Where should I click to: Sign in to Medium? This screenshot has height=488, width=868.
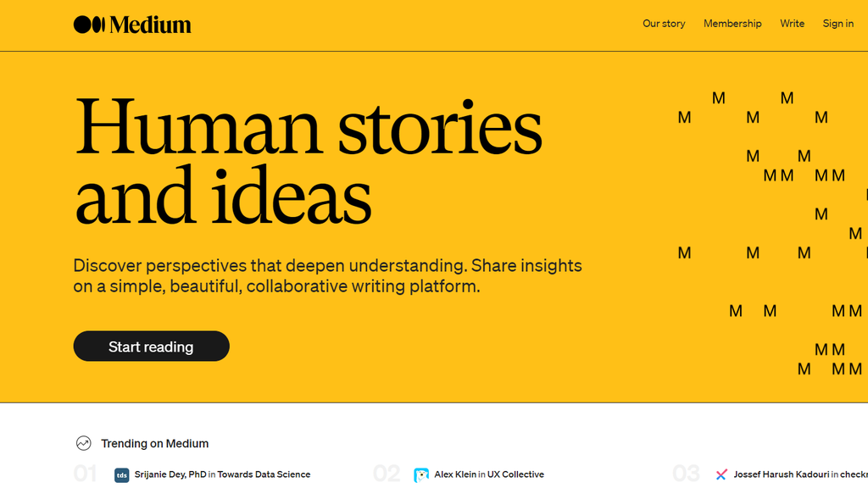point(837,24)
